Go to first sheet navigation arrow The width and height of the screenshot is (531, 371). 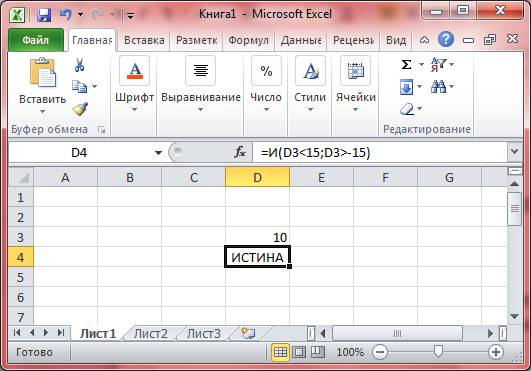17,333
